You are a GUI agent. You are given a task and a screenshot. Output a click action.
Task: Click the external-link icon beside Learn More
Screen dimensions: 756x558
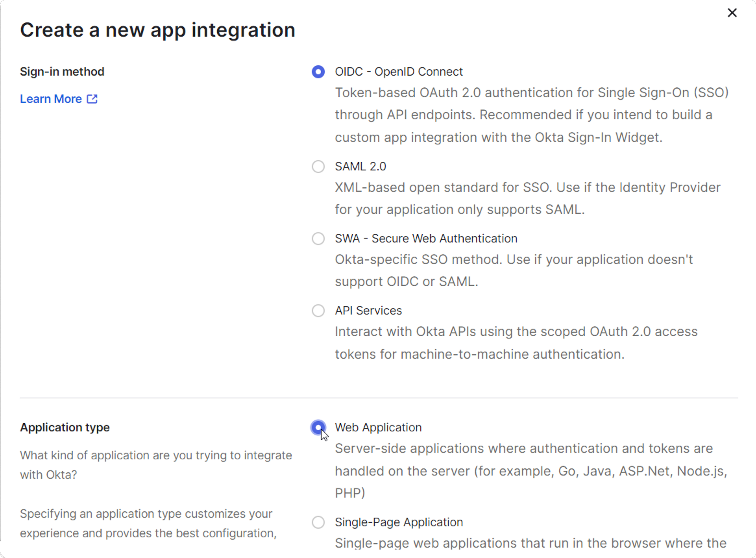pyautogui.click(x=92, y=99)
